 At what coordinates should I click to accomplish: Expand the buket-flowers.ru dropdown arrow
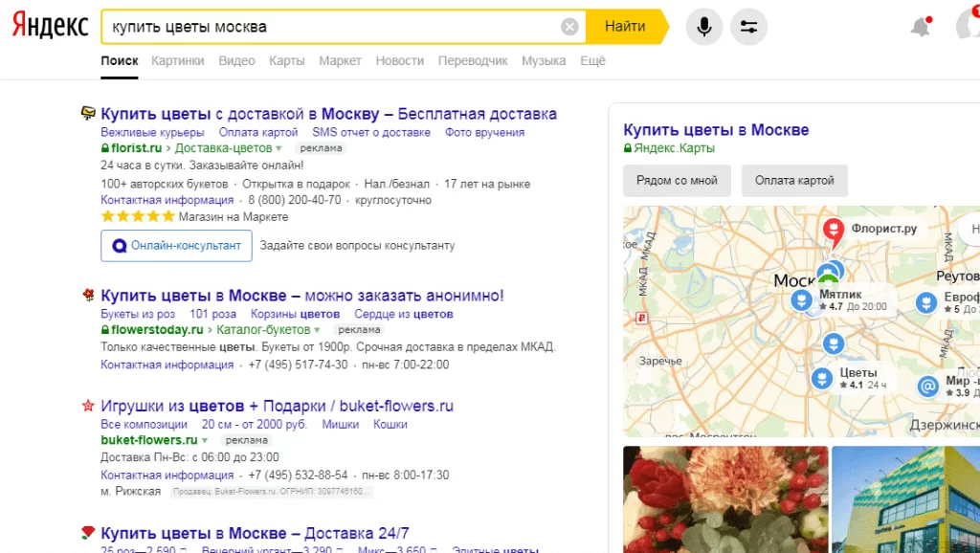point(205,440)
